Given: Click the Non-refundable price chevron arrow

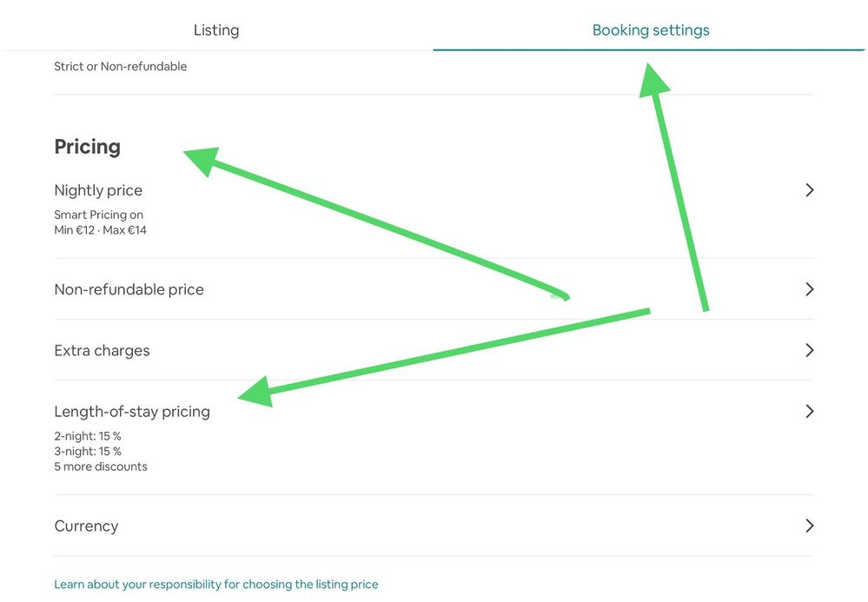Looking at the screenshot, I should [x=809, y=289].
